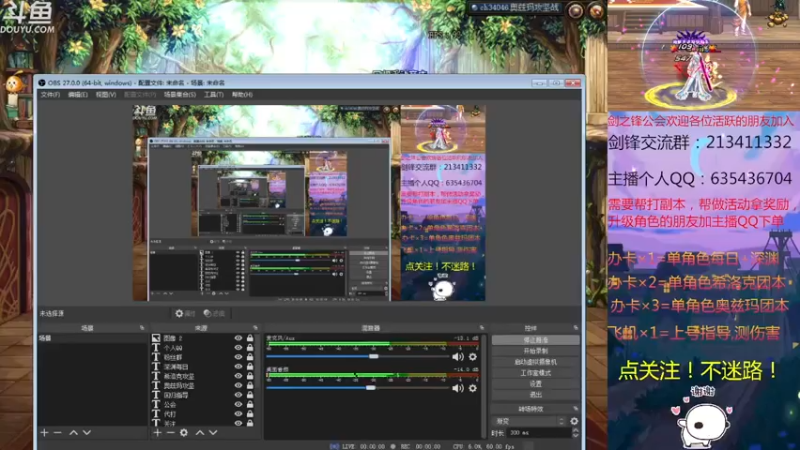Remove selected scene with minus icon
The image size is (800, 450).
58,433
